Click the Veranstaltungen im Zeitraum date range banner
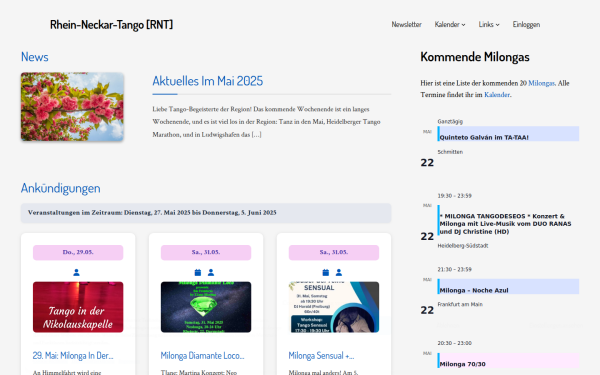The image size is (600, 375). click(x=206, y=213)
